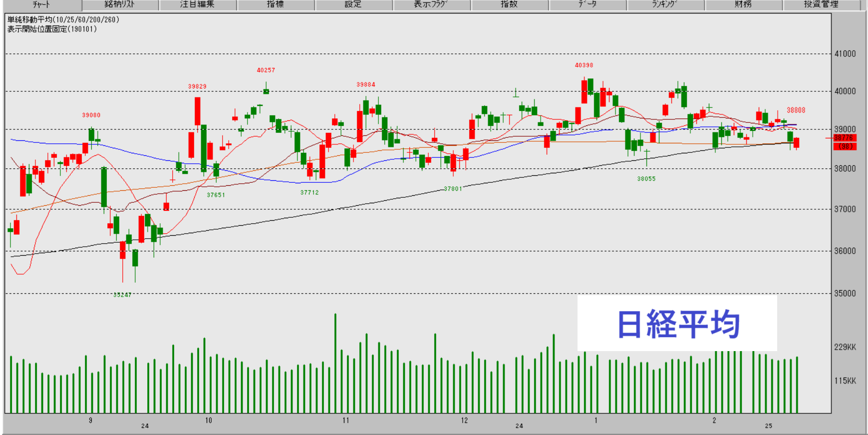Open the 注目編集 tab
This screenshot has height=435, width=868.
[x=198, y=5]
